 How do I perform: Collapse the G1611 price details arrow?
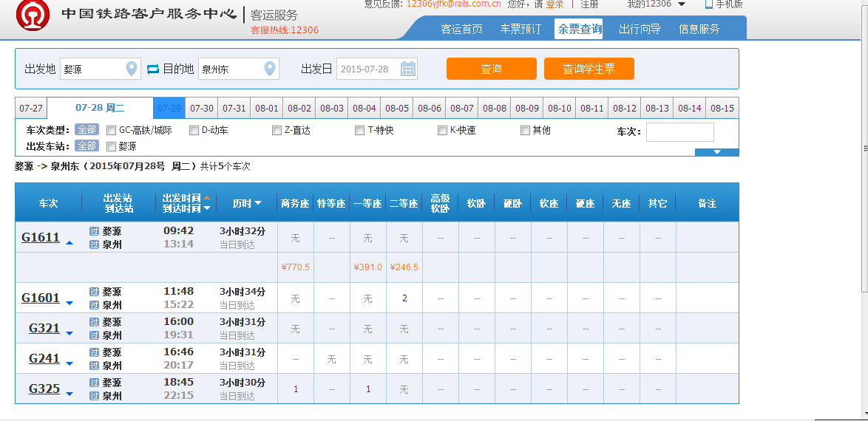69,243
